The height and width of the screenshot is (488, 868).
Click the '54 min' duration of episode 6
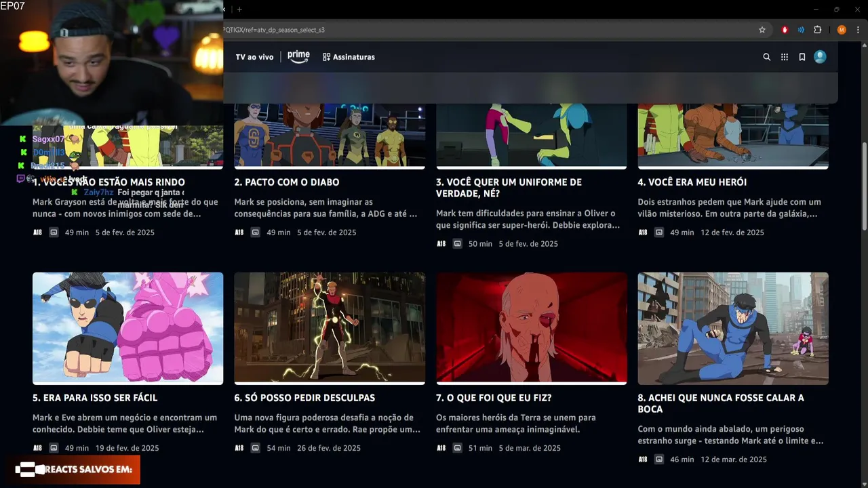coord(279,448)
